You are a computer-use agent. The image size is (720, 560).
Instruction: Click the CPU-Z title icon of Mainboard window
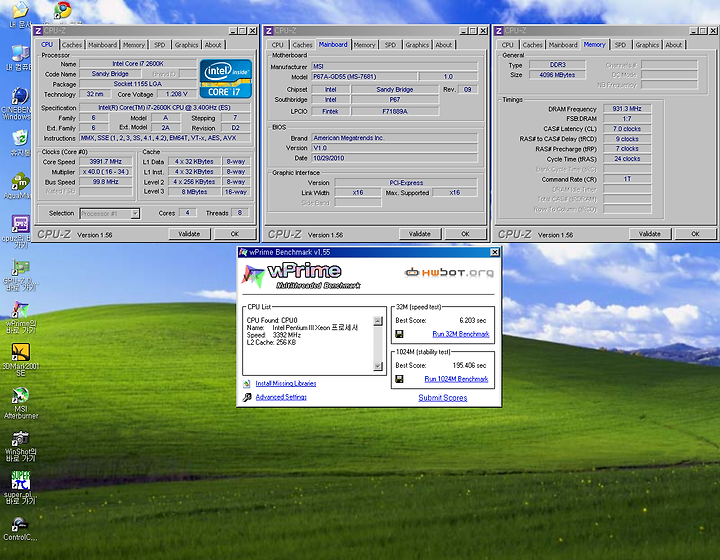[x=269, y=31]
